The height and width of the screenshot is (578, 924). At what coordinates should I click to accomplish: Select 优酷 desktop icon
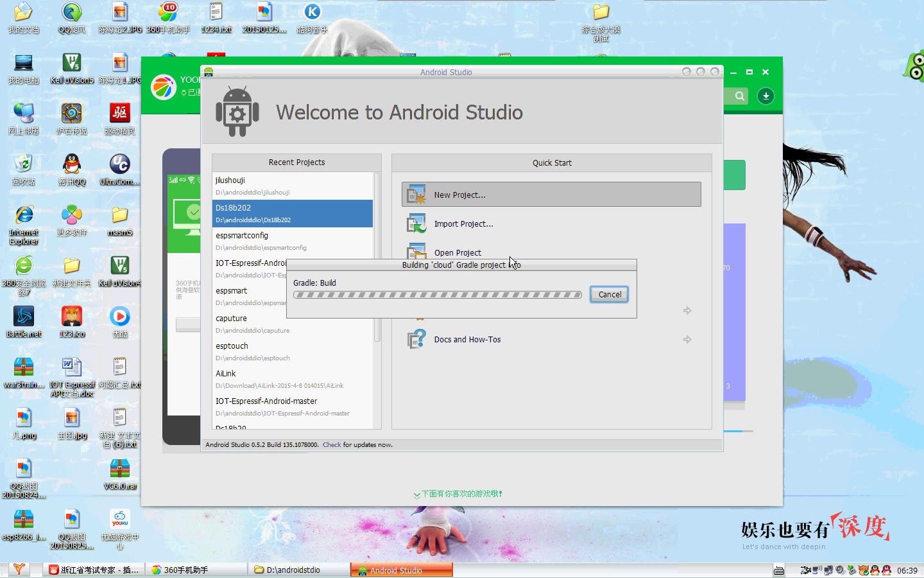(120, 322)
